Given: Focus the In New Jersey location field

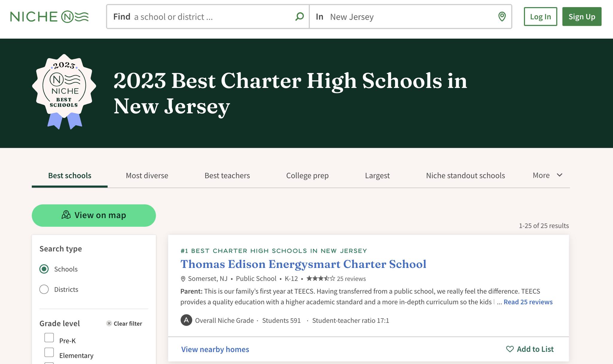Looking at the screenshot, I should click(410, 16).
